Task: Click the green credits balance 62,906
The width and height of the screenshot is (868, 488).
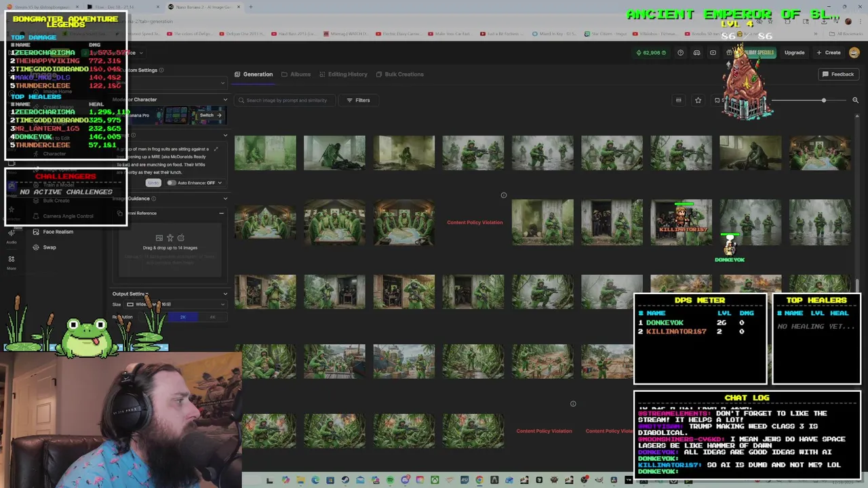Action: 651,53
